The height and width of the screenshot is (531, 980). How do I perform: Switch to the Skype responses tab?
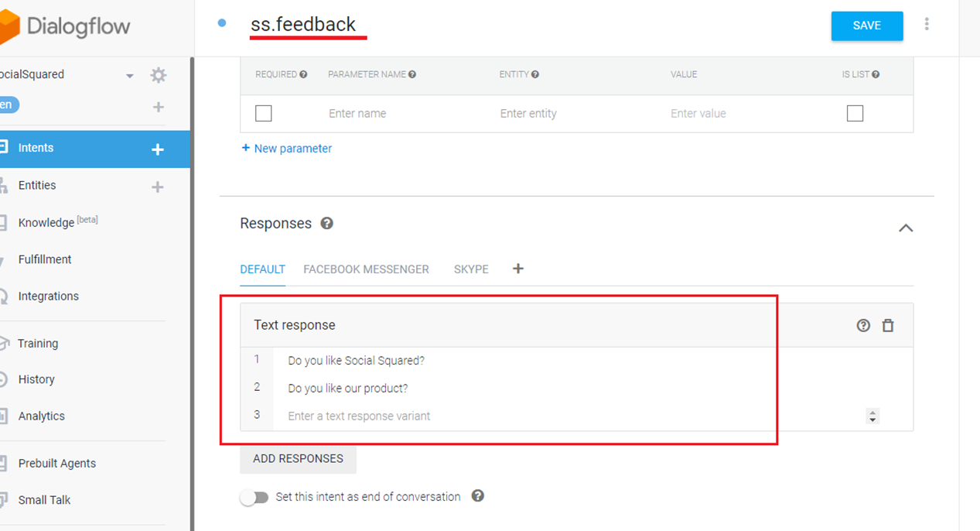coord(471,269)
